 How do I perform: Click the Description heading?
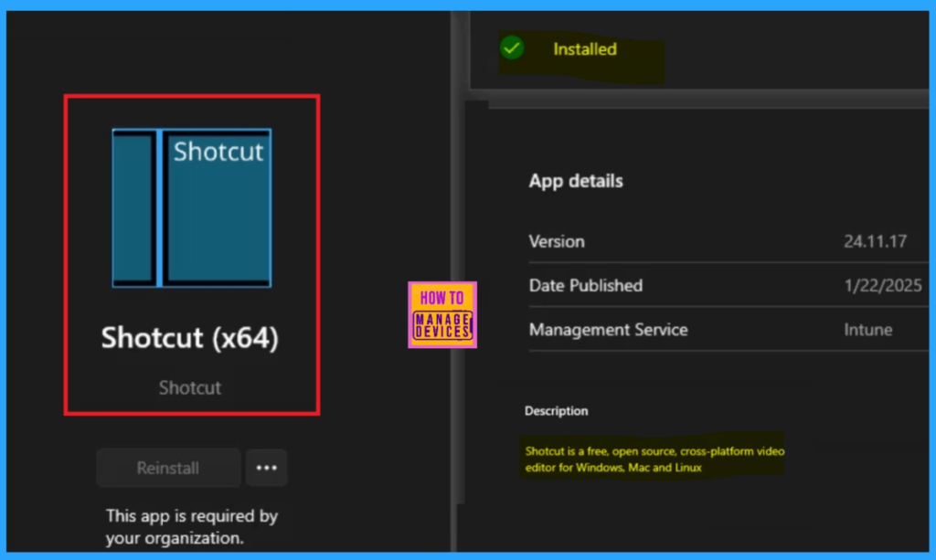pos(556,411)
